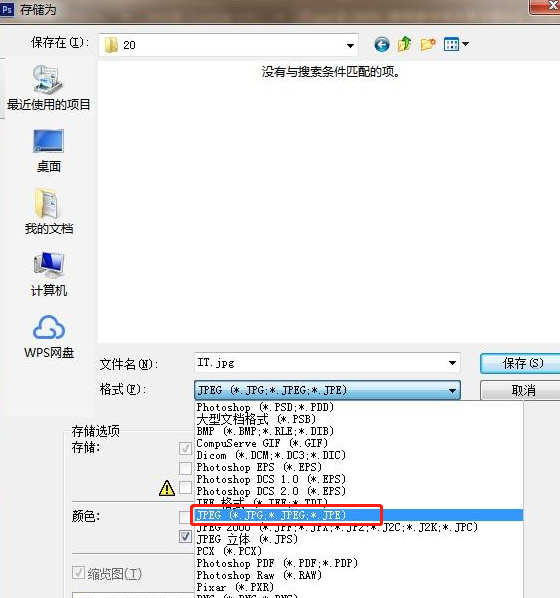
Task: Toggle the checkbox beside the warning icon
Action: pos(185,487)
